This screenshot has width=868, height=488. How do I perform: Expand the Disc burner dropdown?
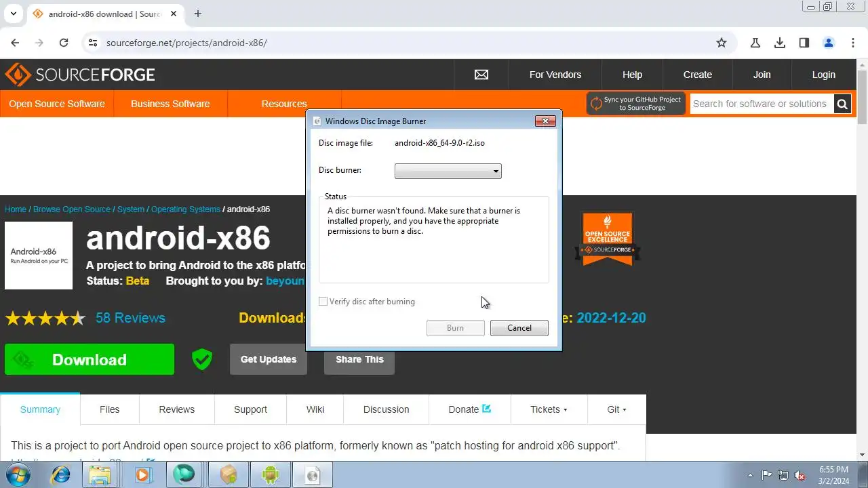tap(448, 171)
